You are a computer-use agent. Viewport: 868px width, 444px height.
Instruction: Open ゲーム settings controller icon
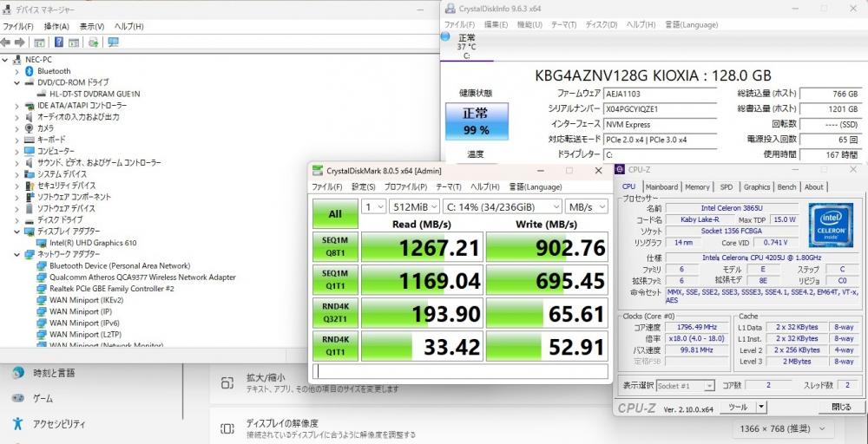18,398
